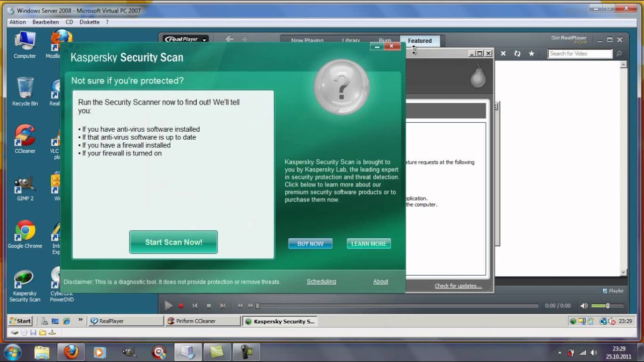Stop page loading in RealPlayer browser
This screenshot has width=644, height=362.
pyautogui.click(x=503, y=53)
